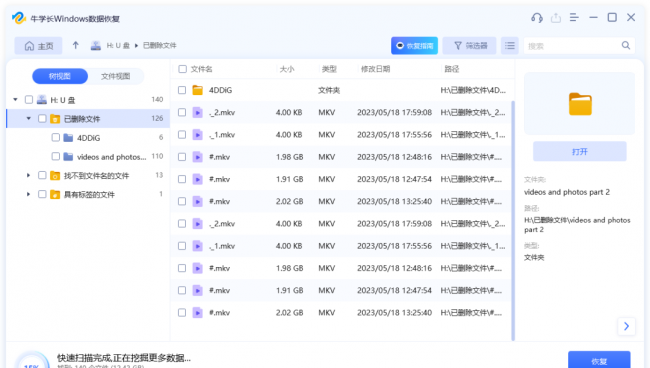Check videos and photos tree checkbox
650x368 pixels.
(56, 156)
